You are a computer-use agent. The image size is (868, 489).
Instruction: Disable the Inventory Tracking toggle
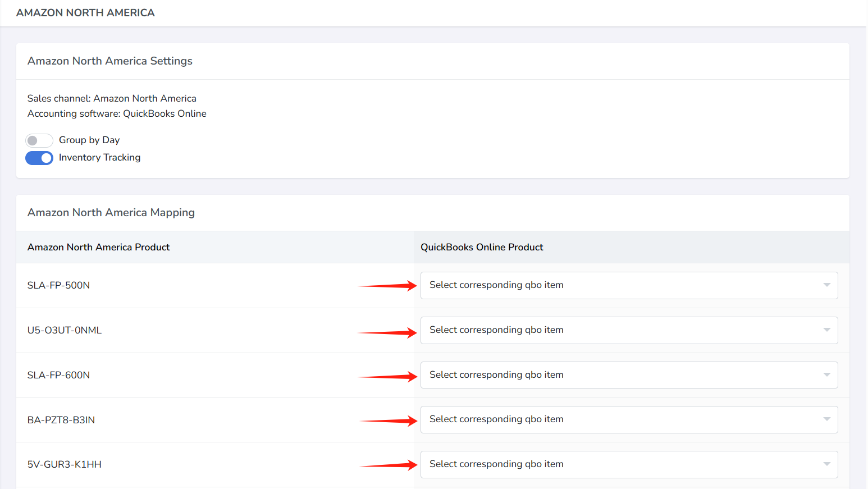click(x=39, y=158)
